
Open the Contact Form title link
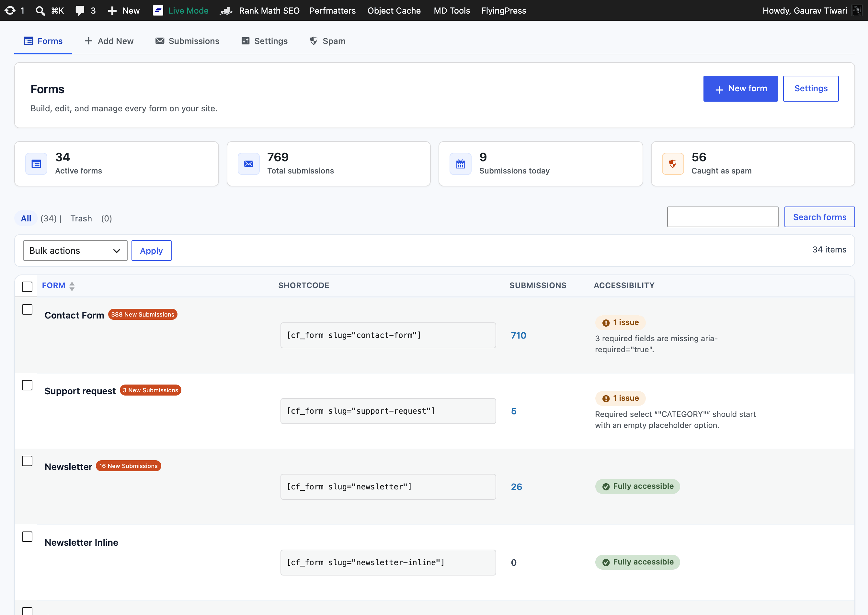[x=74, y=315]
